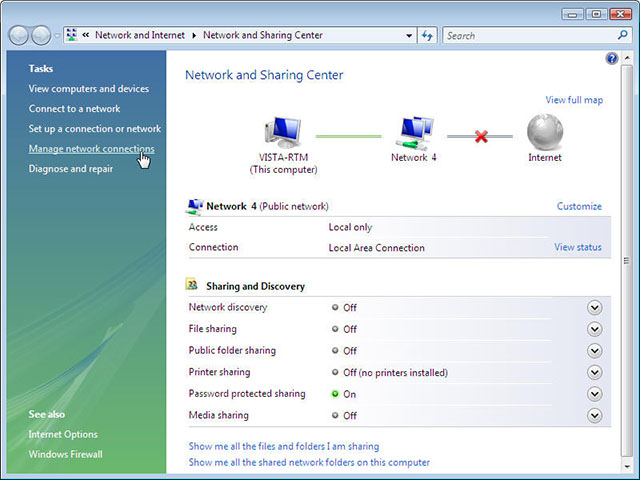Click the Internet globe icon
The width and height of the screenshot is (640, 480).
pos(544,132)
